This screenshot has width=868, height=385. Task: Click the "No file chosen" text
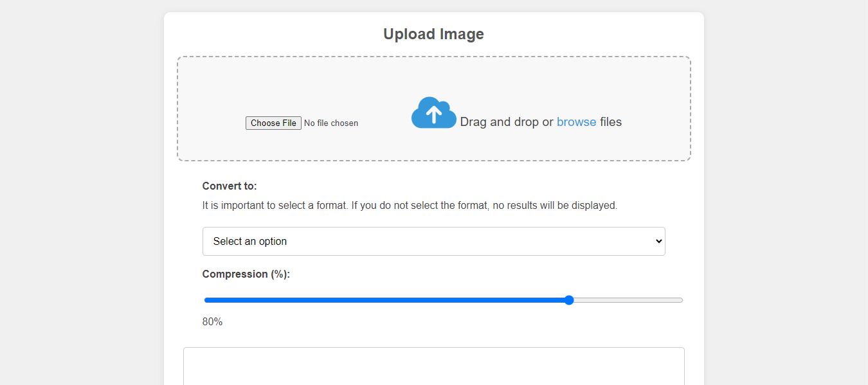coord(330,123)
